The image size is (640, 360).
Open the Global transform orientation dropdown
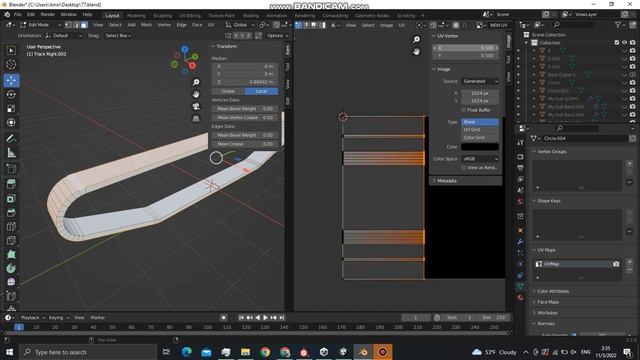click(239, 25)
